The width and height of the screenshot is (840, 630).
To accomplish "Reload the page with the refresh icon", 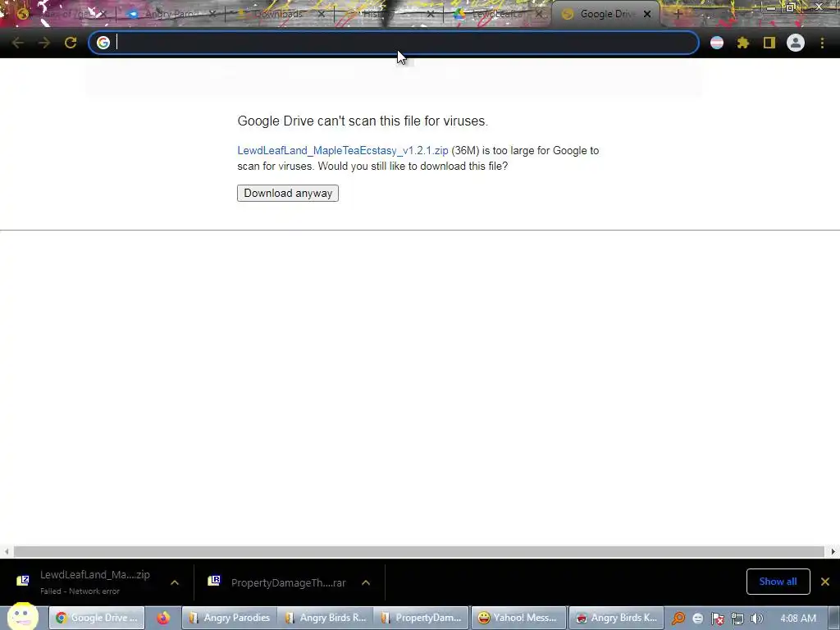I will pyautogui.click(x=71, y=43).
